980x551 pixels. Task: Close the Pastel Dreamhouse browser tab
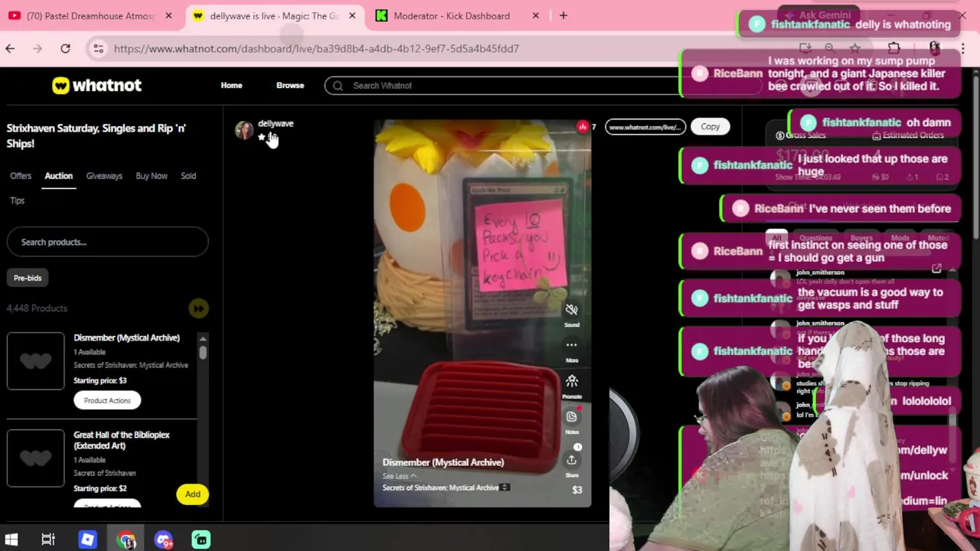point(168,15)
